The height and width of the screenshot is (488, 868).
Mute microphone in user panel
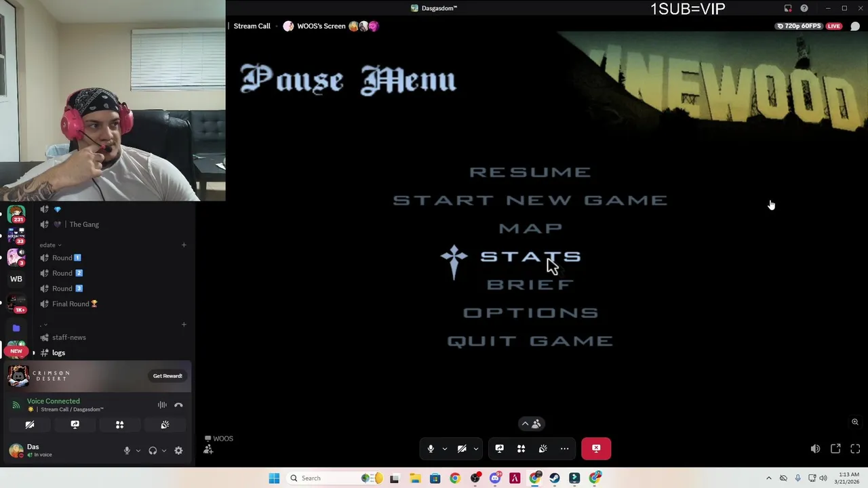(127, 451)
